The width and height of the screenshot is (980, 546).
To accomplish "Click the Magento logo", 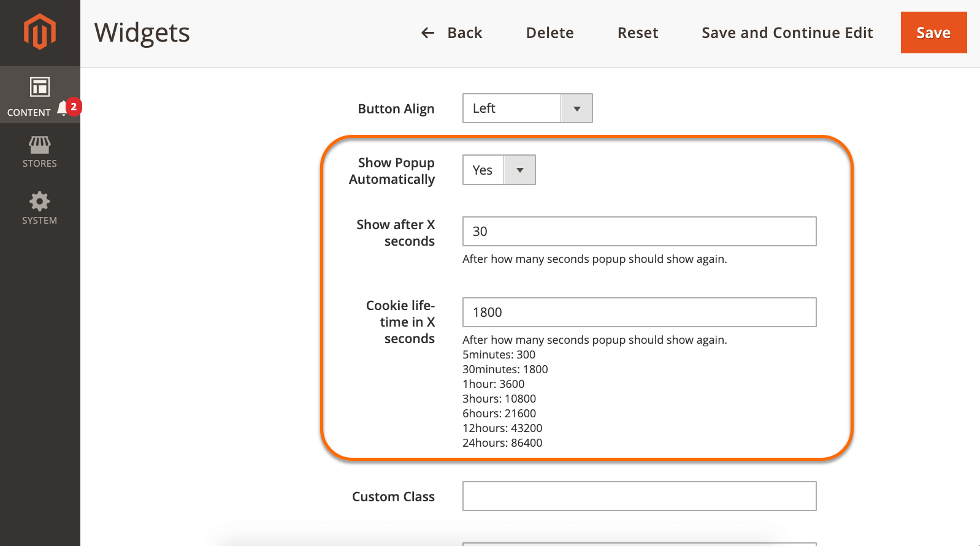I will point(40,31).
